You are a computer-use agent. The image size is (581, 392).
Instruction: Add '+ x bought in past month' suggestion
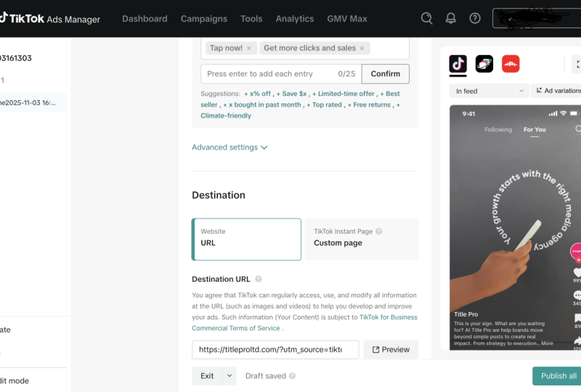262,105
